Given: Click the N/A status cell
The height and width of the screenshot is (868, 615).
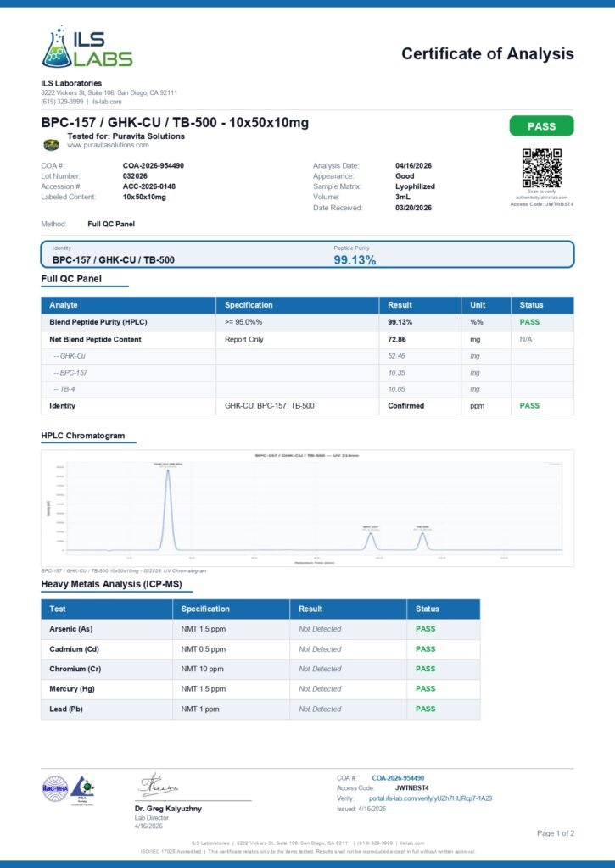Looking at the screenshot, I should (x=526, y=339).
